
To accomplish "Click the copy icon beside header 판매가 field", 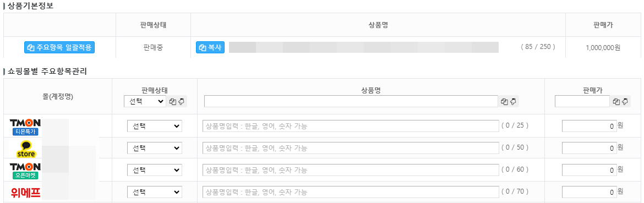I will pyautogui.click(x=616, y=102).
